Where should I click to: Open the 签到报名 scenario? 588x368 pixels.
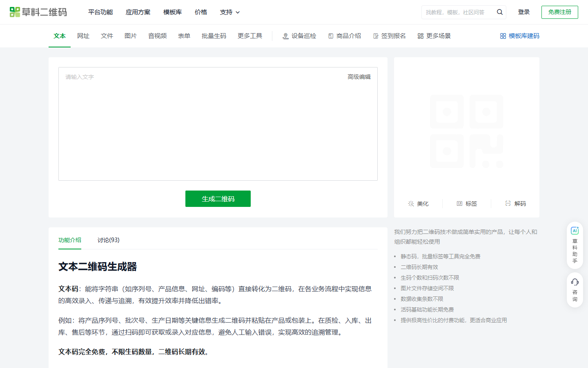coord(390,36)
